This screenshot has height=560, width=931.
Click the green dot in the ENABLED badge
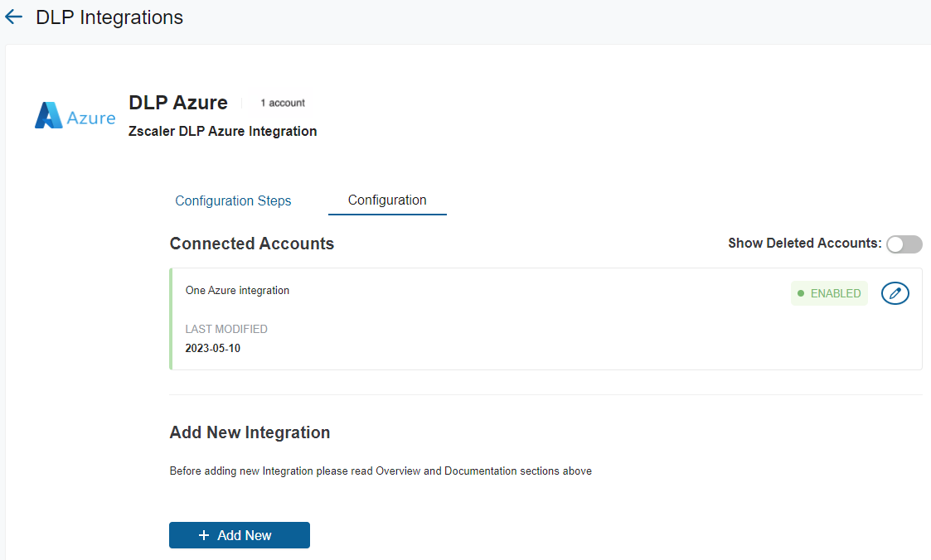(801, 293)
